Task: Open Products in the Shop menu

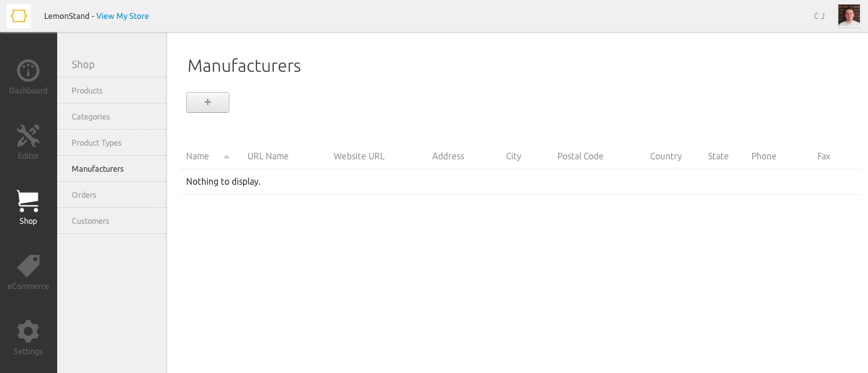Action: pos(87,91)
